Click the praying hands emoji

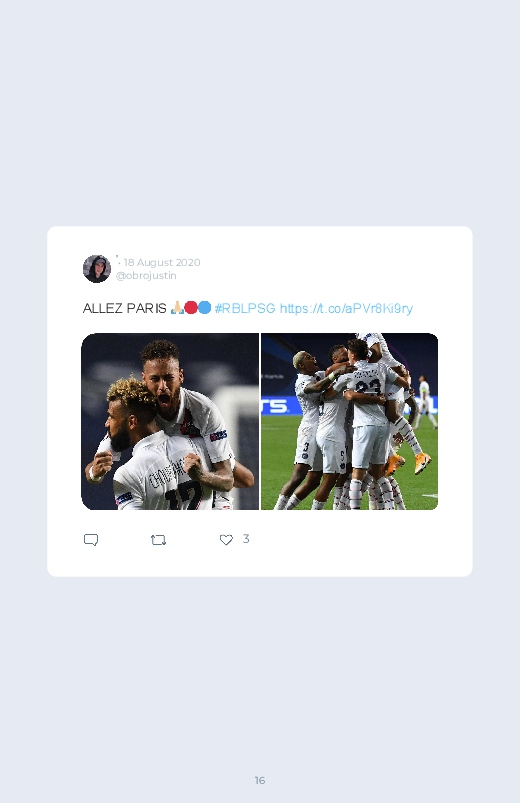click(x=177, y=308)
